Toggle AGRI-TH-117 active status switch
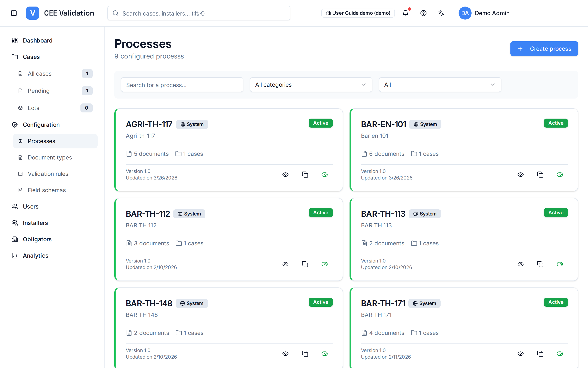This screenshot has width=588, height=368. [325, 175]
